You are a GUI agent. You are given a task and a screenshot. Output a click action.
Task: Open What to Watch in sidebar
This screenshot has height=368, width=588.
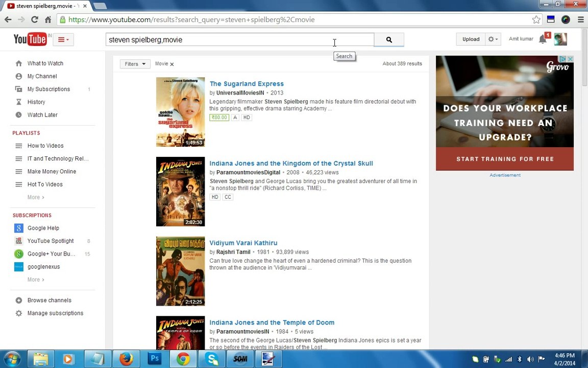[x=45, y=63]
